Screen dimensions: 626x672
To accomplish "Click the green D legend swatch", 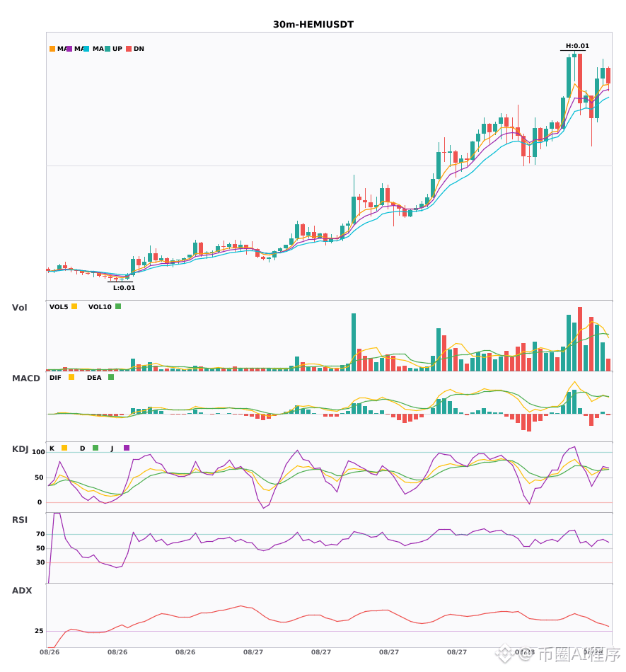I will pyautogui.click(x=95, y=448).
